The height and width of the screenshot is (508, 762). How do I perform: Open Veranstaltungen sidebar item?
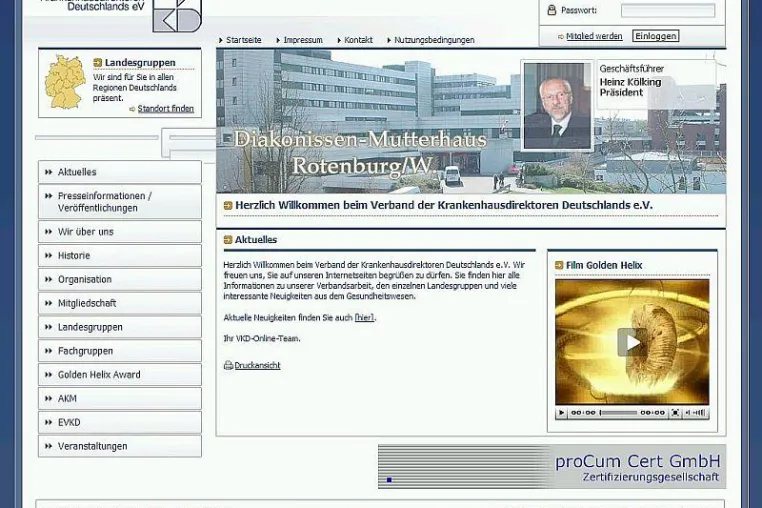click(x=120, y=446)
